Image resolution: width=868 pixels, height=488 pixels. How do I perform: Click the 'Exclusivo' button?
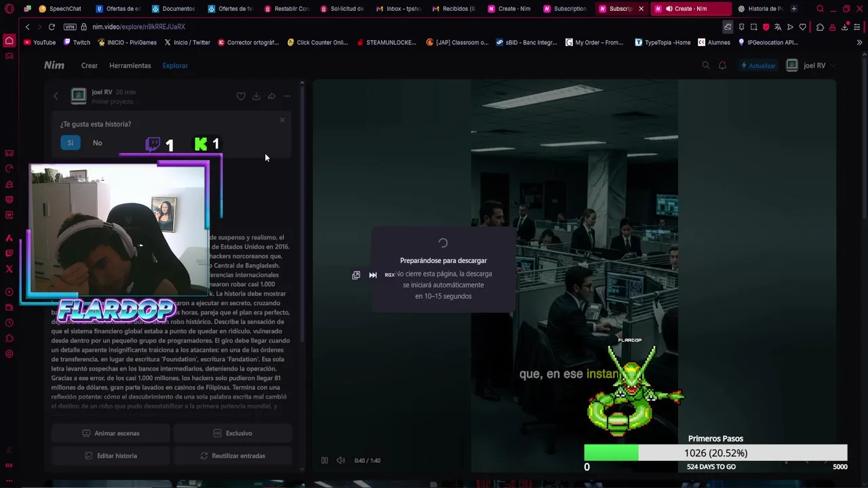pyautogui.click(x=233, y=433)
